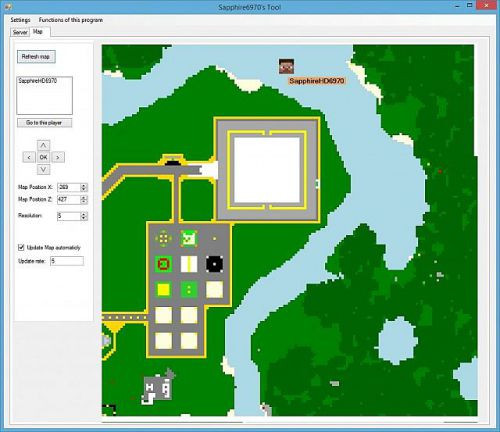Close the Sapphire6970's Tool window
Viewport: 500px width, 432px height.
(x=487, y=5)
